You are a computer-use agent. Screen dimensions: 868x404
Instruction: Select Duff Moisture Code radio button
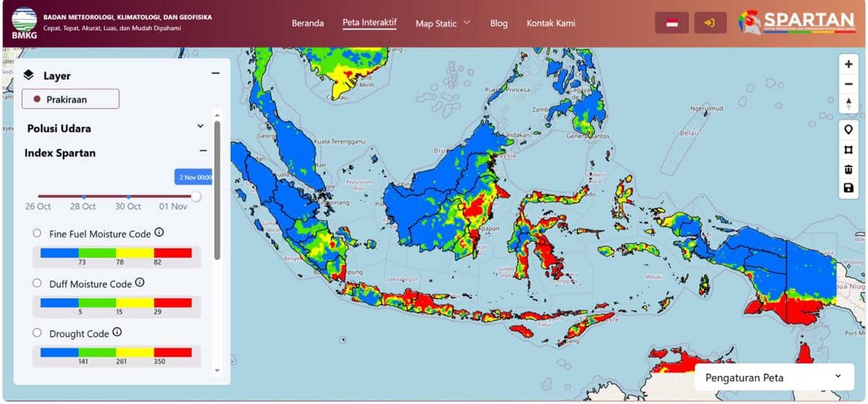[37, 283]
